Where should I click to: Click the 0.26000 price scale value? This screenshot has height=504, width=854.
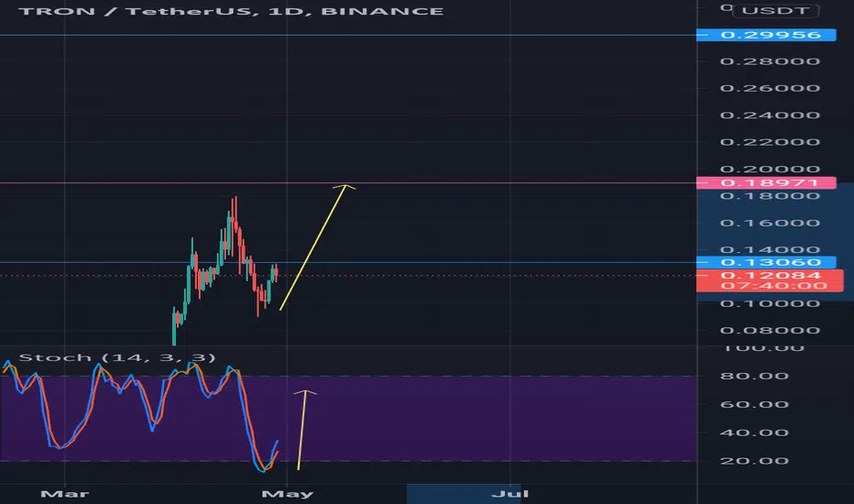(x=770, y=88)
